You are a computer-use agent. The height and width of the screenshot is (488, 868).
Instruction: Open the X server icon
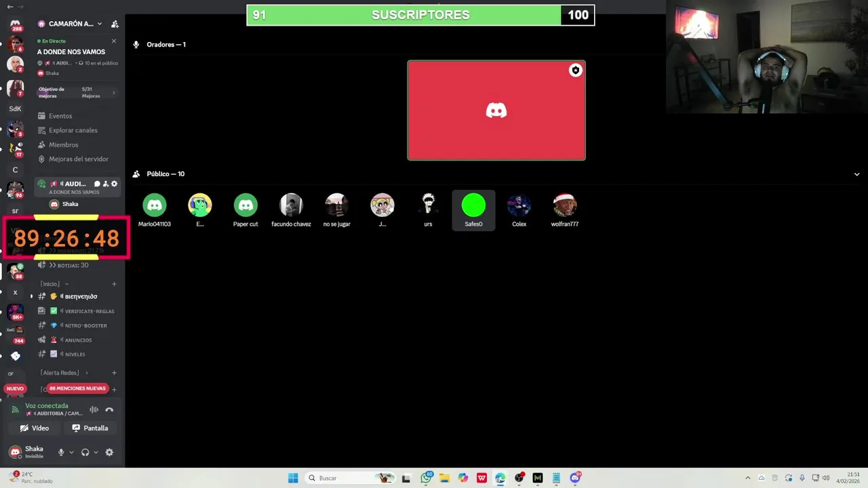point(15,292)
